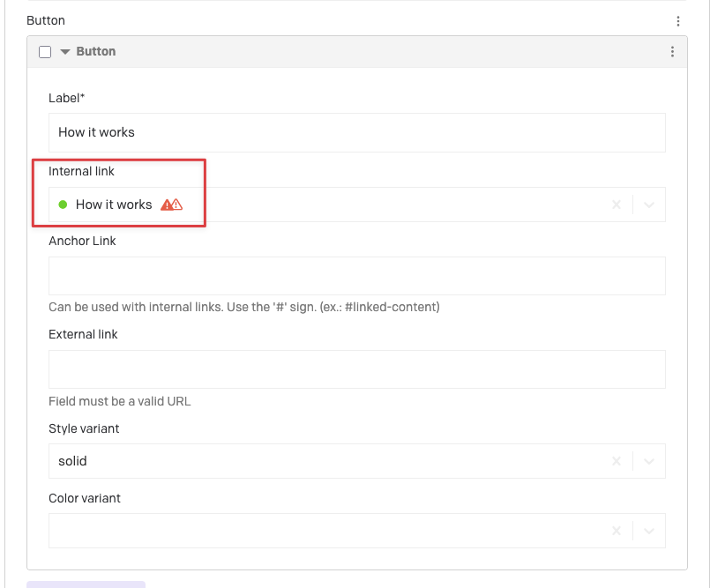Expand the Style variant dropdown chevron

[x=649, y=461]
